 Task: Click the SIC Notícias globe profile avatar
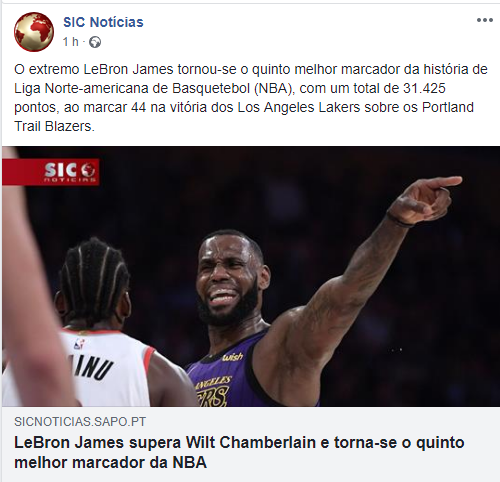34,32
